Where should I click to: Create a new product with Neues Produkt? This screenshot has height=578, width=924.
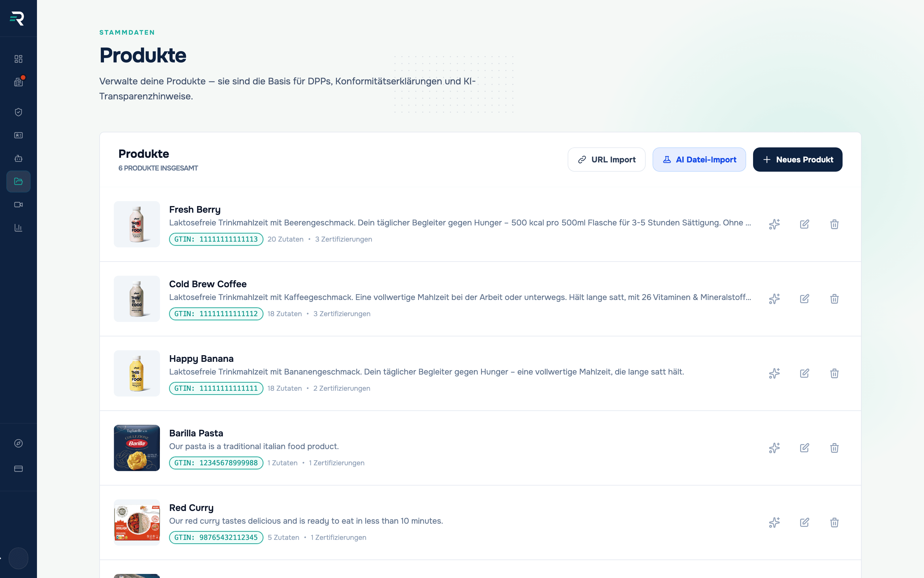tap(798, 160)
